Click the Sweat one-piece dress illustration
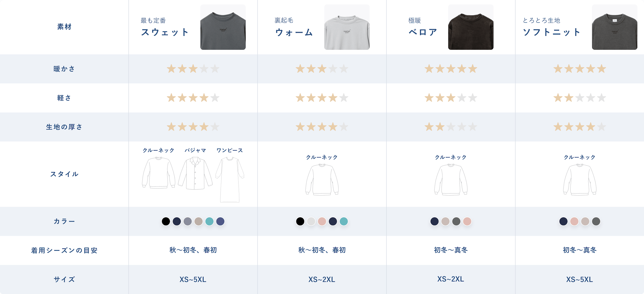The image size is (644, 294). pyautogui.click(x=230, y=179)
